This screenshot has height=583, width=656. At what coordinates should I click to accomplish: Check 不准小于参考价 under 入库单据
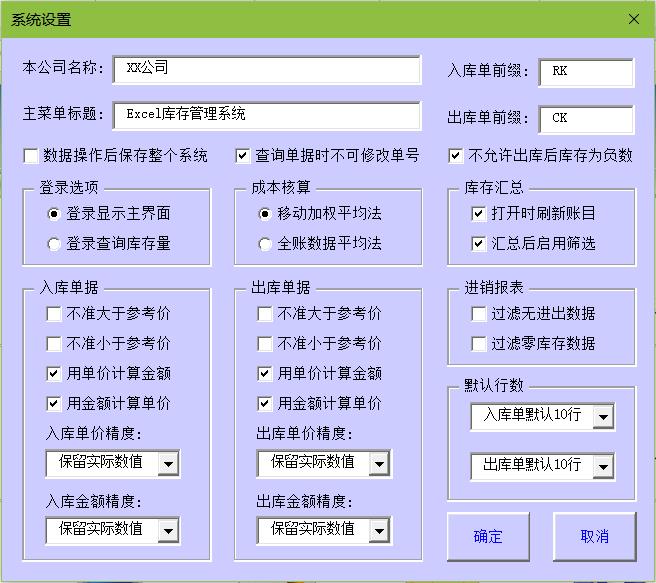54,344
